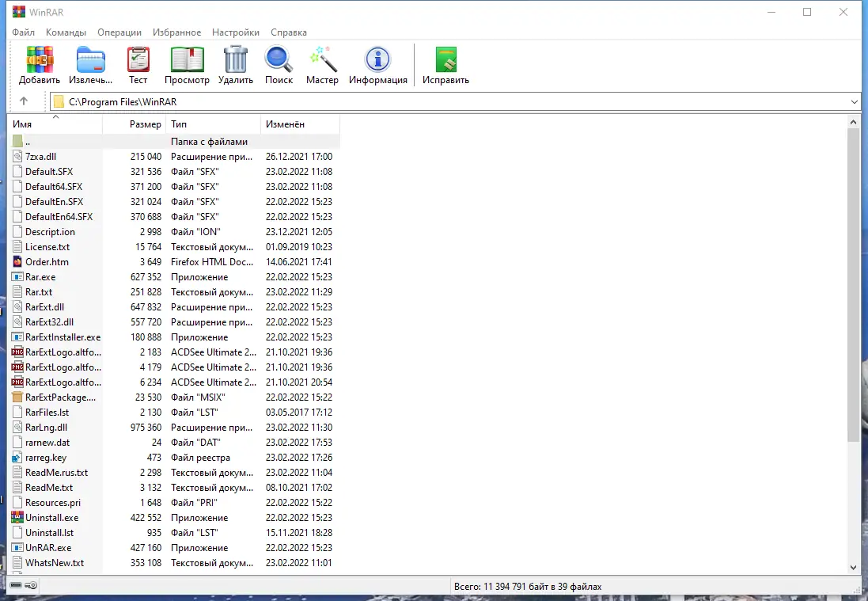
Task: Click the drive icon in the status bar
Action: point(16,585)
